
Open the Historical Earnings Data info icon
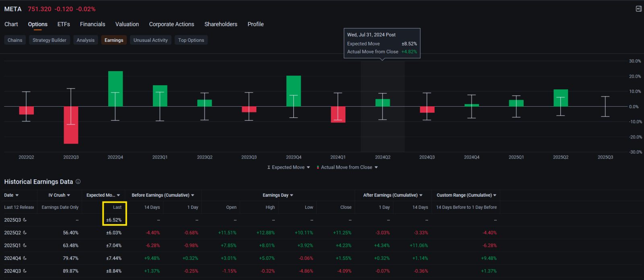[78, 182]
